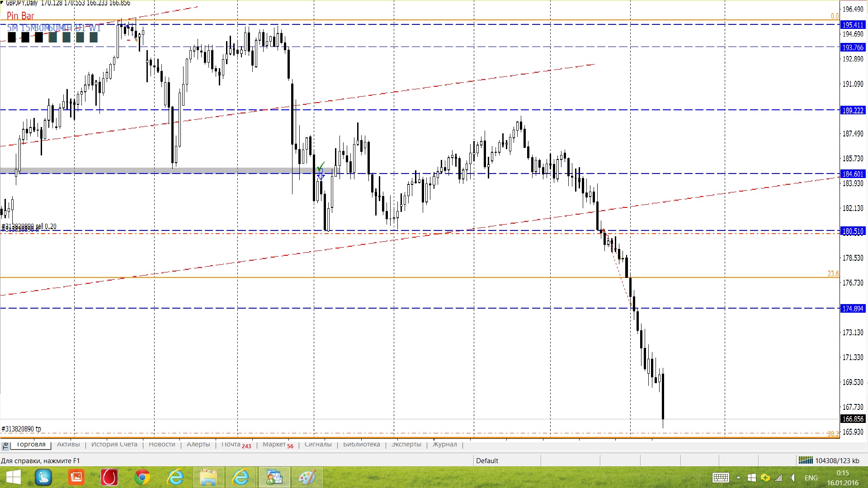868x488 pixels.
Task: Click the 180.510 price level tag
Action: point(853,231)
